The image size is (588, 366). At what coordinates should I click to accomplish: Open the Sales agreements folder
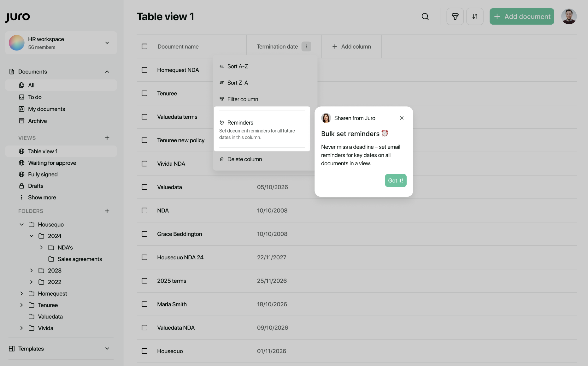(x=75, y=259)
